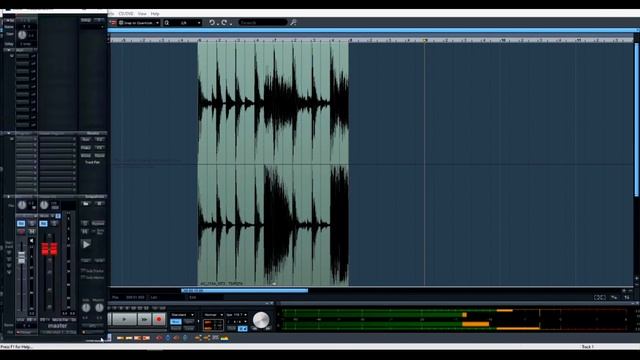Viewport: 640px width, 360px height.
Task: Click the gray grid icon in the bottom toolbar
Action: [x=215, y=338]
